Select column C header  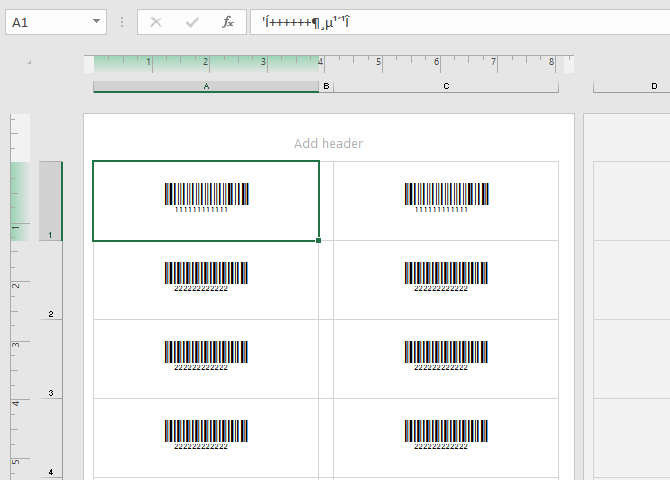[446, 87]
